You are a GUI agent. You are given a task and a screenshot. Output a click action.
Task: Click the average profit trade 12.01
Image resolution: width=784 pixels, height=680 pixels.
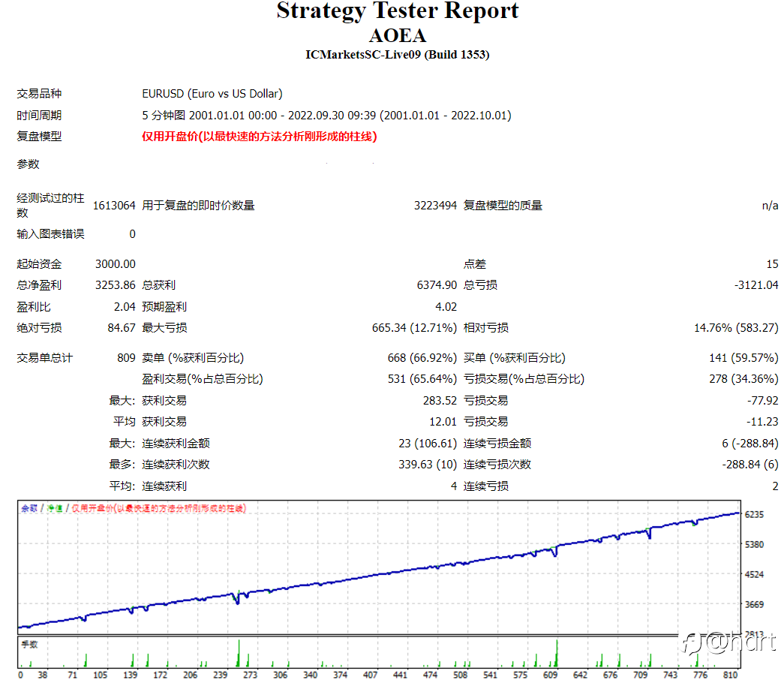coord(443,422)
